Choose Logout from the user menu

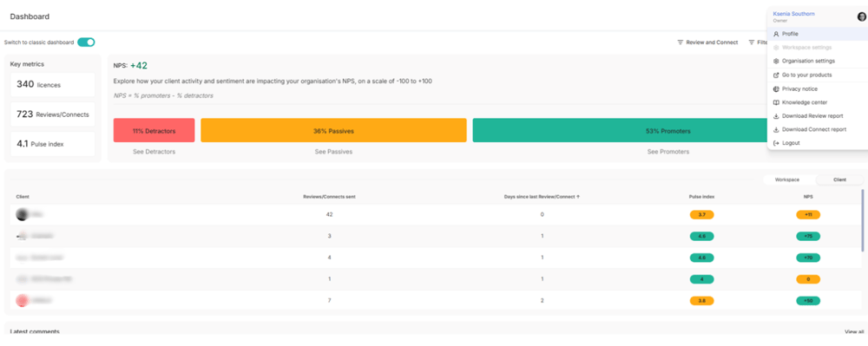[817, 143]
